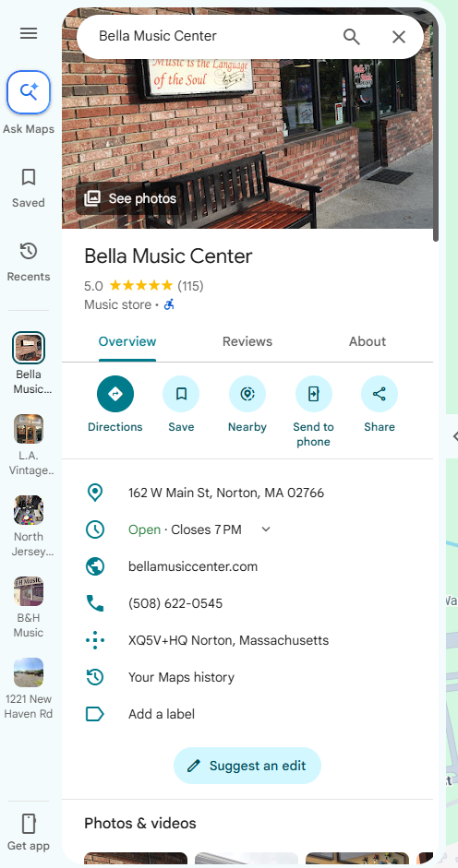
Task: Click the wheelchair accessibility icon
Action: (169, 304)
